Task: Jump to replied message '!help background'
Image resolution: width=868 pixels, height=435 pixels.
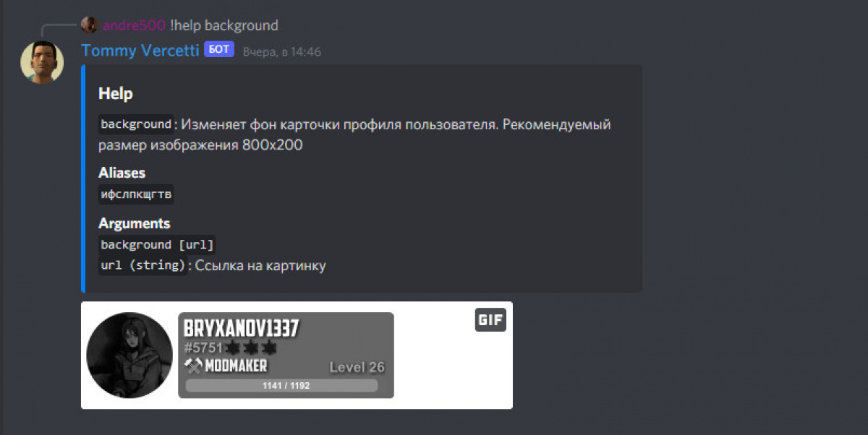Action: click(x=224, y=25)
